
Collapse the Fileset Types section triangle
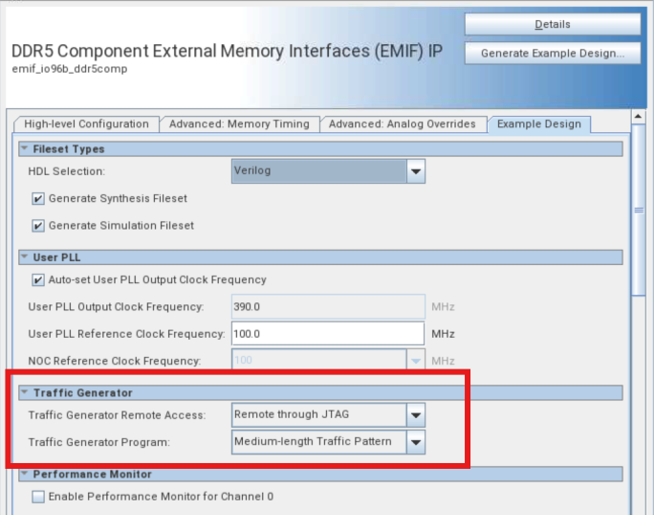(x=25, y=149)
